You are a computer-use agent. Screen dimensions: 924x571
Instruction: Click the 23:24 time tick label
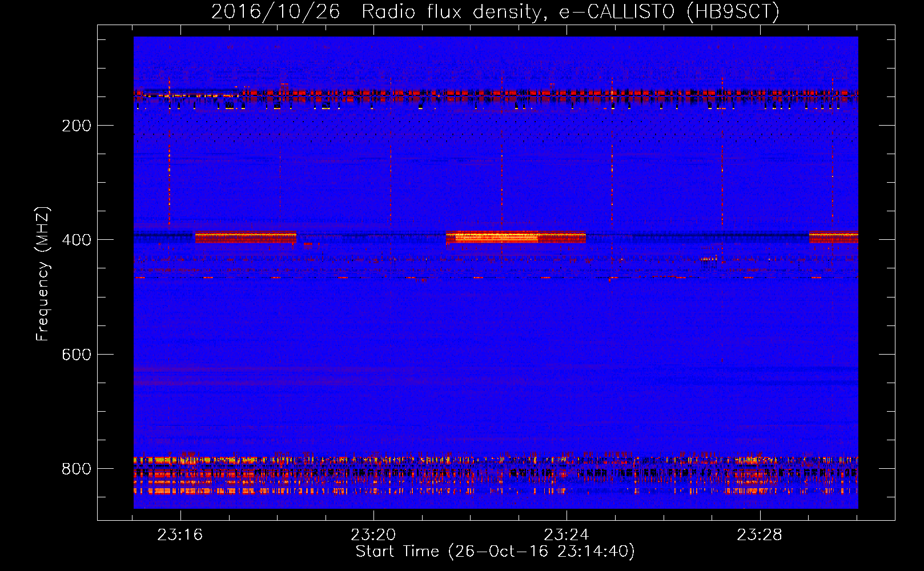click(566, 535)
